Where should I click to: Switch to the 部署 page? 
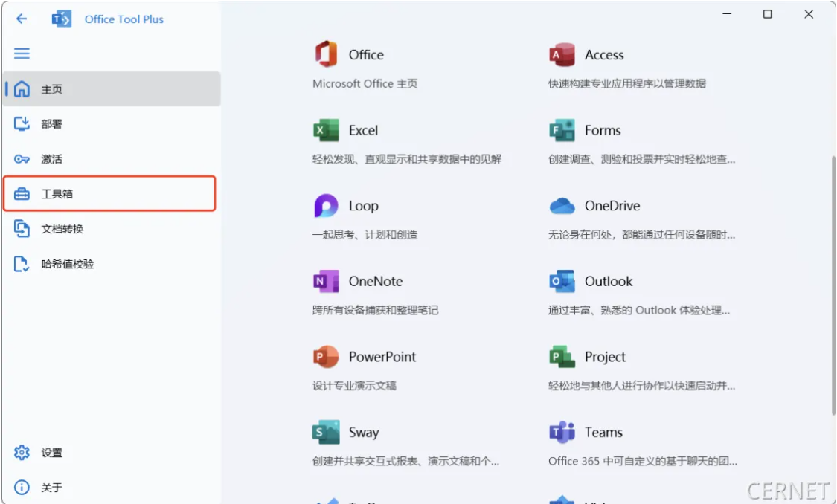coord(51,124)
